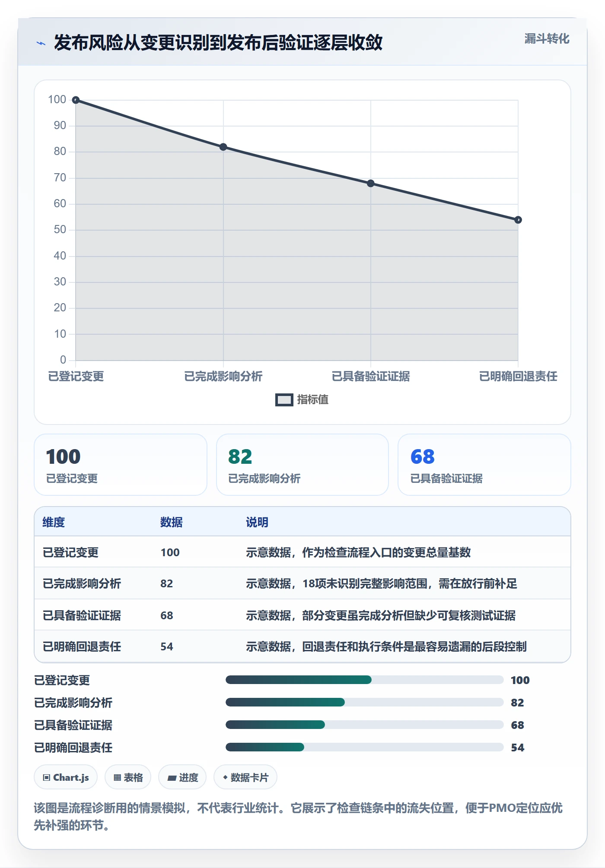This screenshot has height=868, width=605.
Task: Click the value 54 in the table
Action: click(x=167, y=646)
